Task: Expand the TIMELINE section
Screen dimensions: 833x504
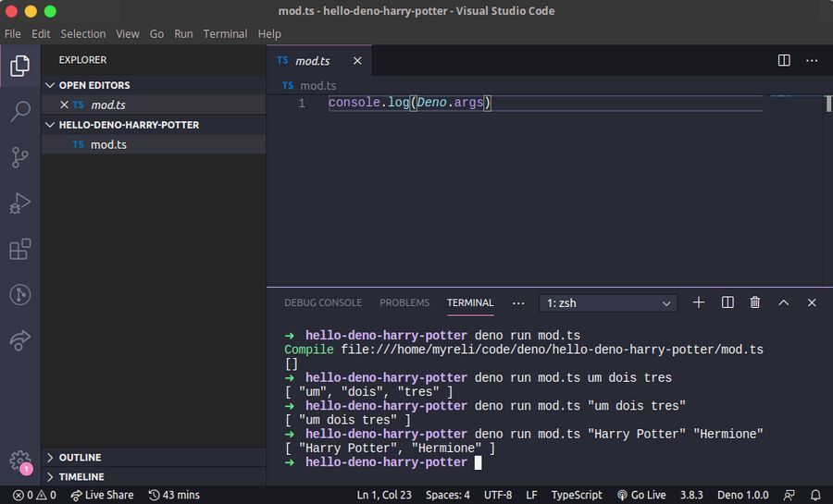Action: coord(81,477)
